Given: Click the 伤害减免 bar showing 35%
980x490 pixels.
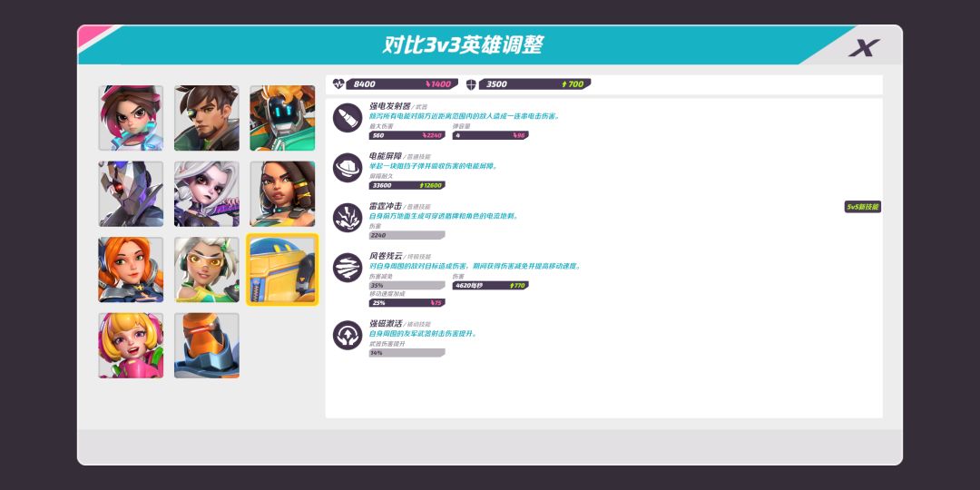Looking at the screenshot, I should [407, 285].
